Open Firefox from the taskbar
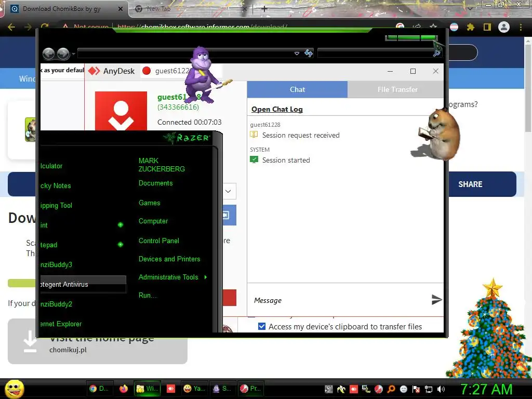Viewport: 532px width, 399px height. coord(124,389)
